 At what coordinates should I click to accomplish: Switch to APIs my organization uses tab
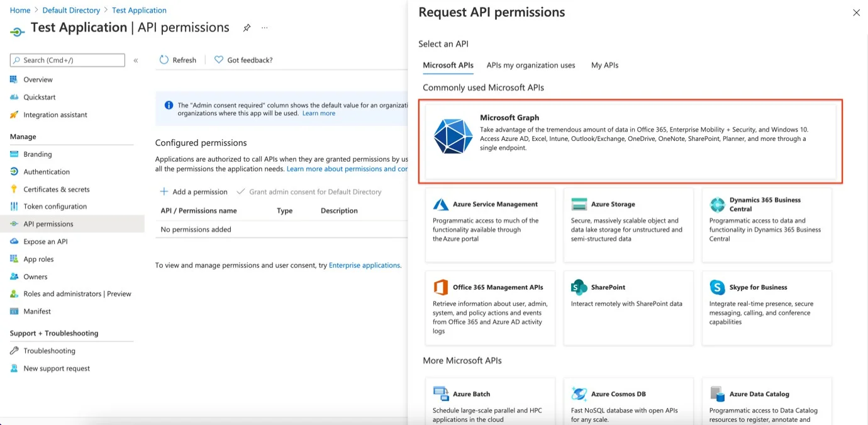pos(531,65)
